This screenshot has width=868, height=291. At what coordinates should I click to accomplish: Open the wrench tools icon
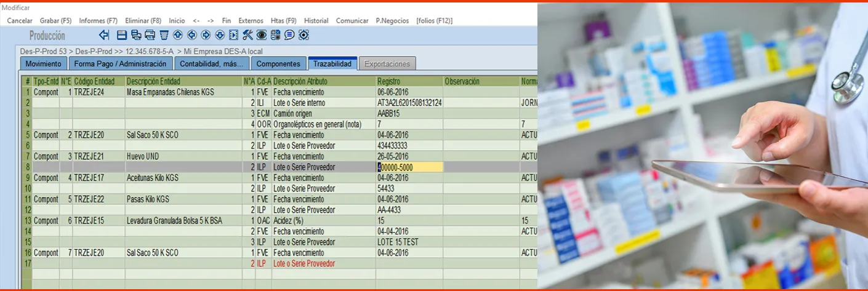(247, 35)
